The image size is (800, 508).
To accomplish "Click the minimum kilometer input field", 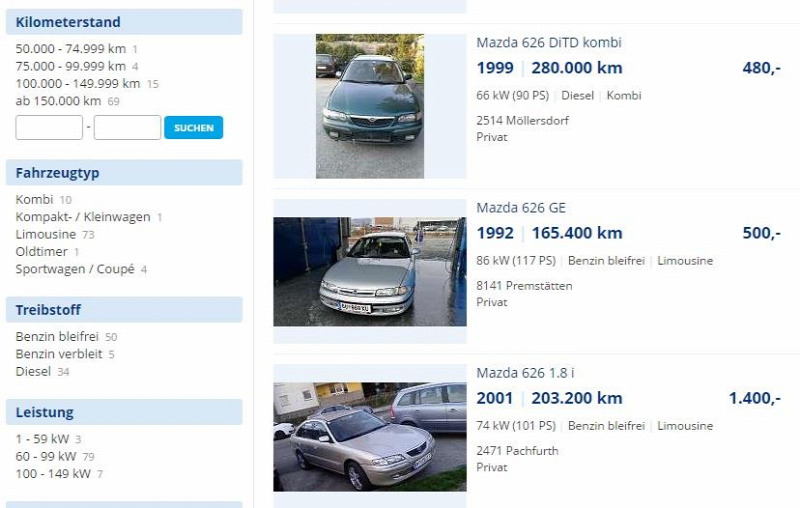I will [x=49, y=128].
